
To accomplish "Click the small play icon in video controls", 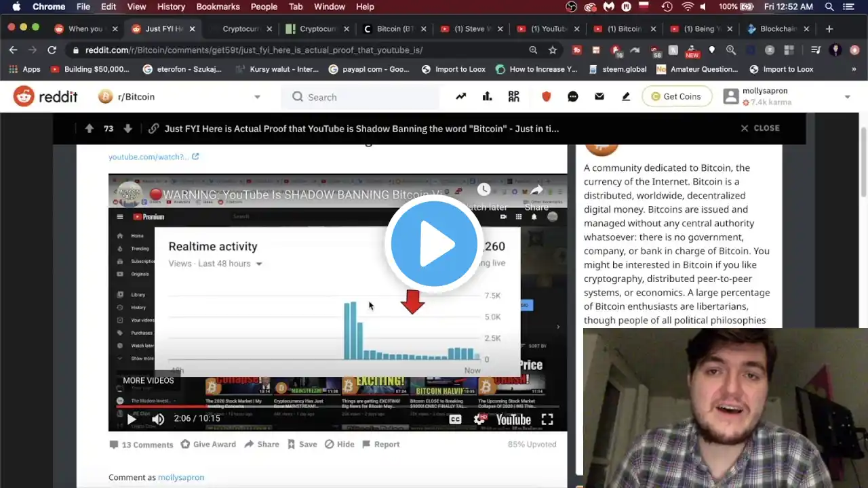I will point(132,419).
